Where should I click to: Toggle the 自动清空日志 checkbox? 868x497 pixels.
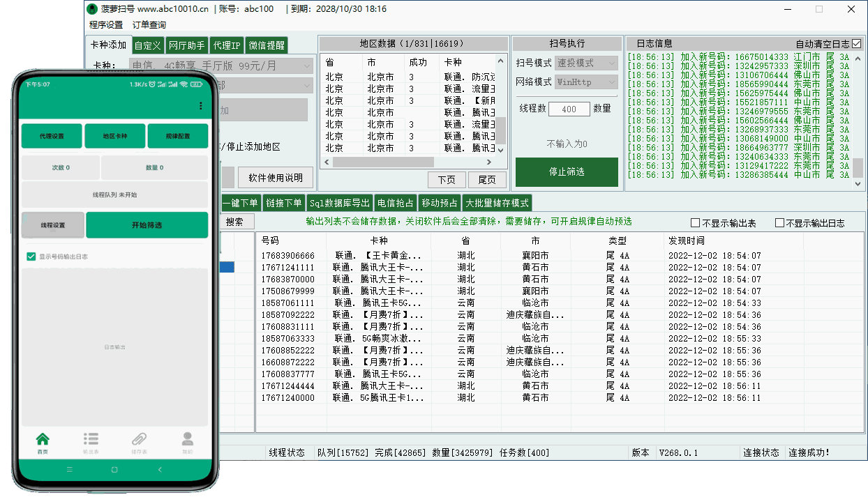point(856,43)
